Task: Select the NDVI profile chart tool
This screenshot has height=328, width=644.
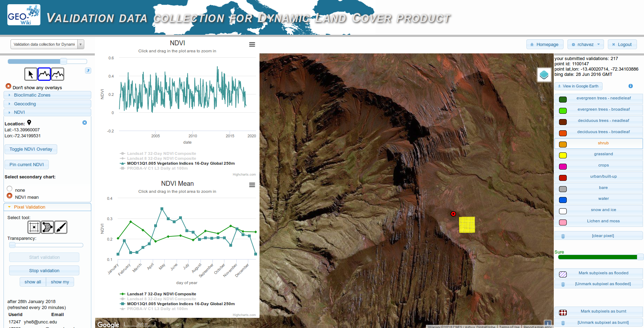Action: (x=44, y=74)
